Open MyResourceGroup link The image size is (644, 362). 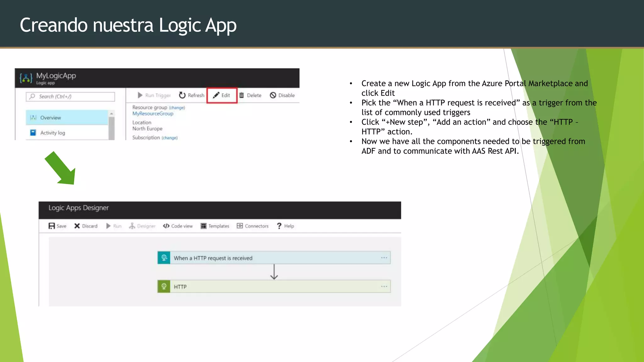tap(153, 114)
